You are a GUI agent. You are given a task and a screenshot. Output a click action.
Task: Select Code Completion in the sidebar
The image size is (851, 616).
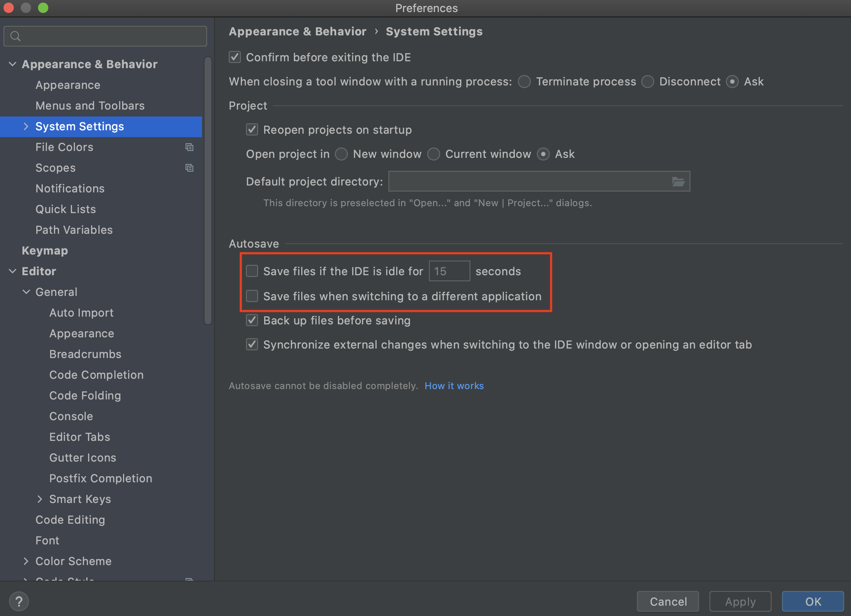point(96,375)
